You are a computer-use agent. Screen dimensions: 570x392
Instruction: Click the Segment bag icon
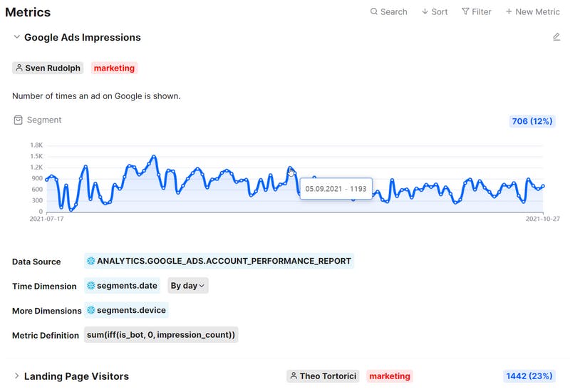(x=19, y=120)
